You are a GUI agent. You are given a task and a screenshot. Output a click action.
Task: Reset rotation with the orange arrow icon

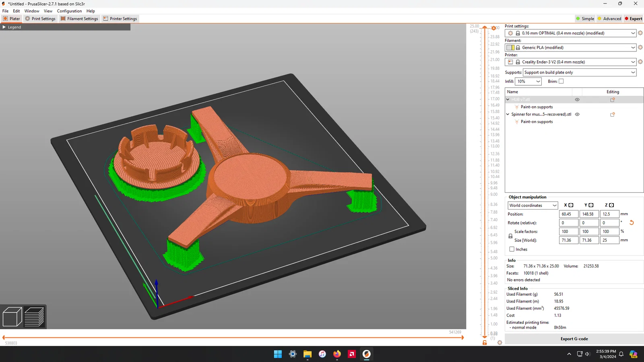[632, 222]
